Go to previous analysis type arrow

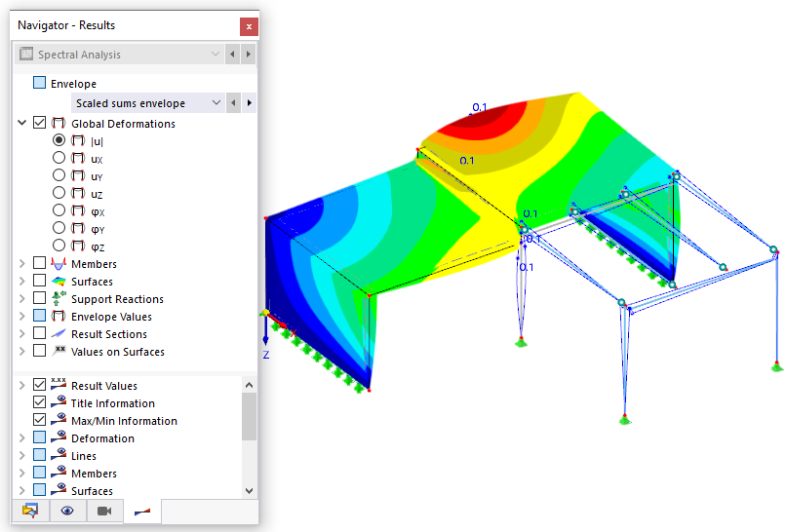coord(232,55)
